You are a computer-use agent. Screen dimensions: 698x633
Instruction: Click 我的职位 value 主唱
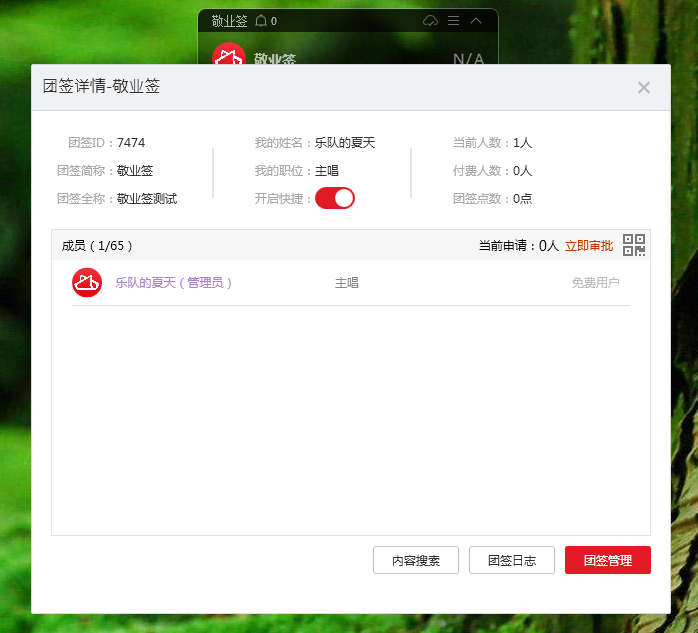point(327,171)
